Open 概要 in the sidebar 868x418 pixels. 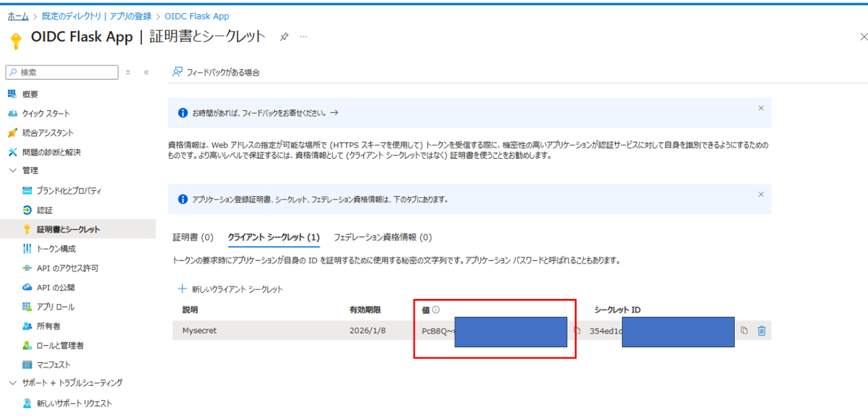[x=30, y=94]
